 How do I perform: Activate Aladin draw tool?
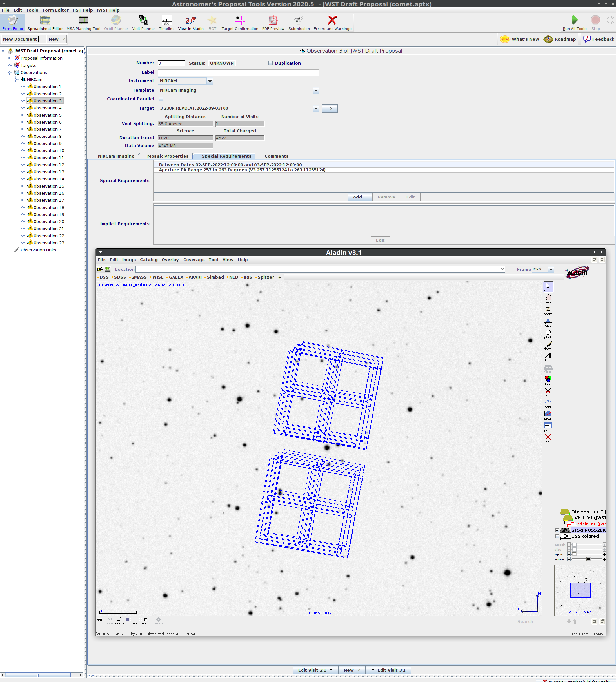(548, 345)
